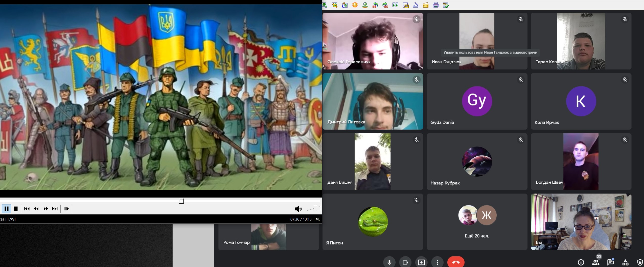Show the participants list with 35 people
The image size is (644, 267).
[596, 262]
